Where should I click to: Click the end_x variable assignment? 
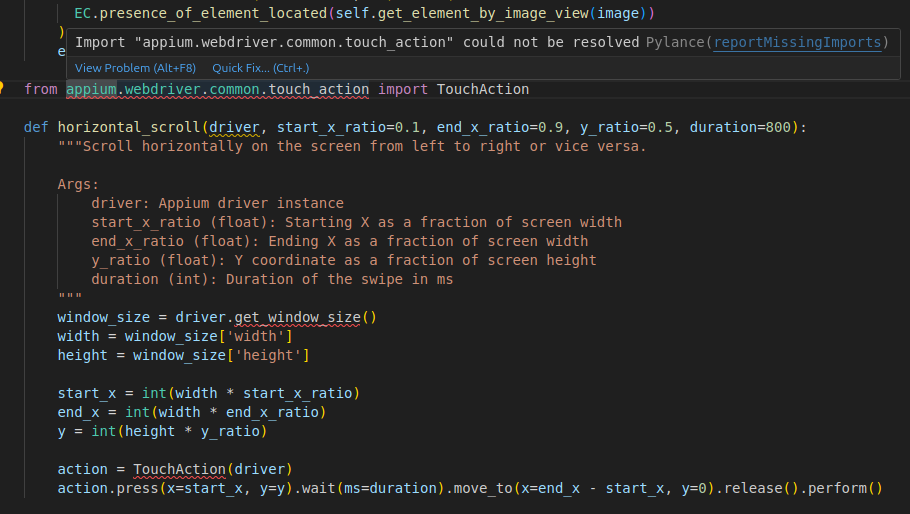[78, 412]
